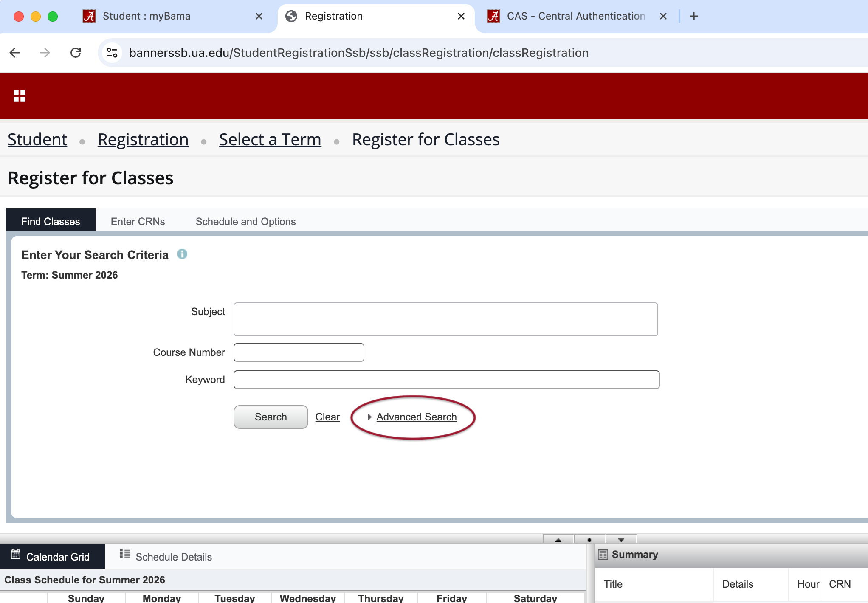Click into the Subject field

[445, 319]
